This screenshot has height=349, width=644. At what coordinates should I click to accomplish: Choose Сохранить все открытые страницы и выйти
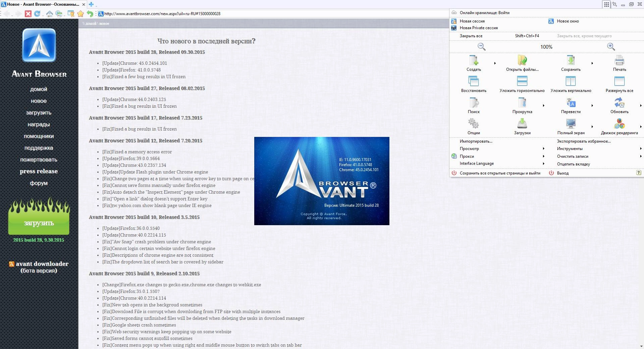[500, 173]
